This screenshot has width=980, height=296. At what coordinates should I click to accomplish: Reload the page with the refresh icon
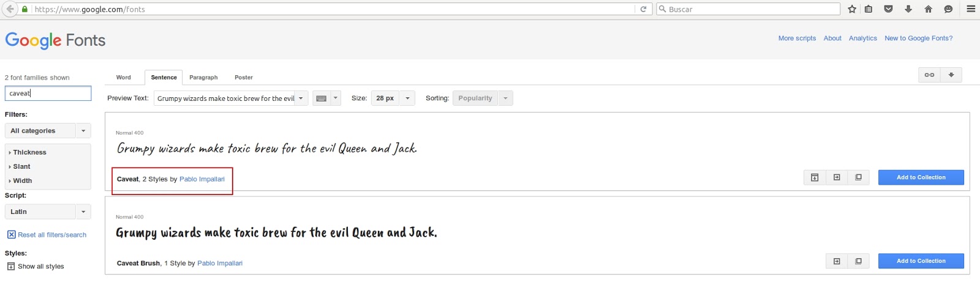tap(643, 9)
